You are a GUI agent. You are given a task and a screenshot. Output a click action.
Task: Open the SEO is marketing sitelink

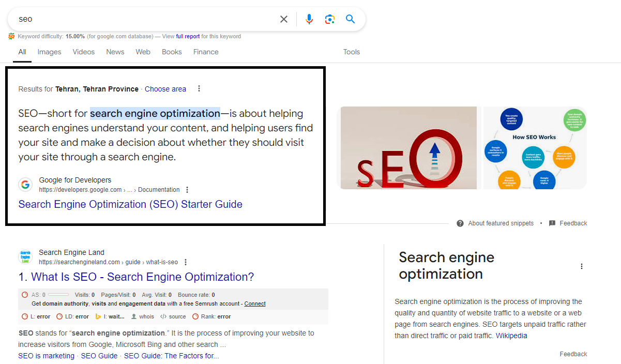coord(47,356)
